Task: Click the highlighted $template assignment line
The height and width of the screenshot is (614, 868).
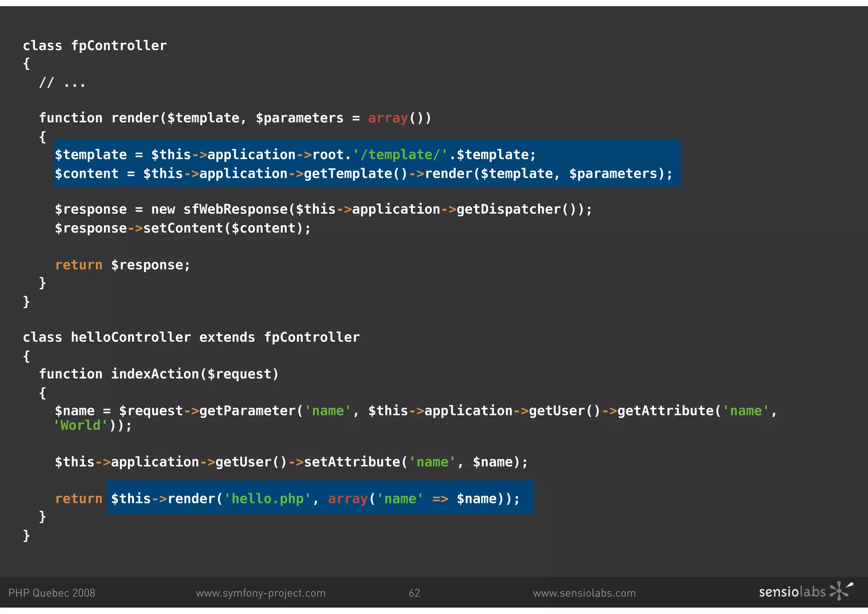Action: 295,154
